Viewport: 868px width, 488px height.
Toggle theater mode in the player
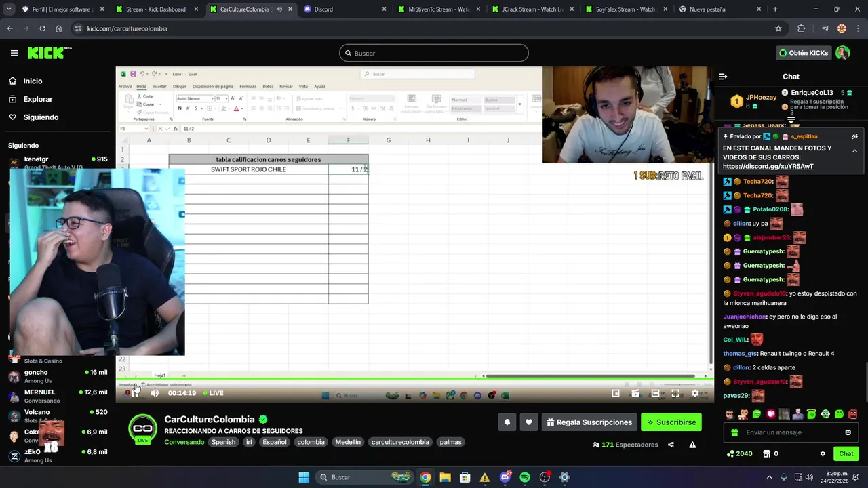[x=655, y=393]
